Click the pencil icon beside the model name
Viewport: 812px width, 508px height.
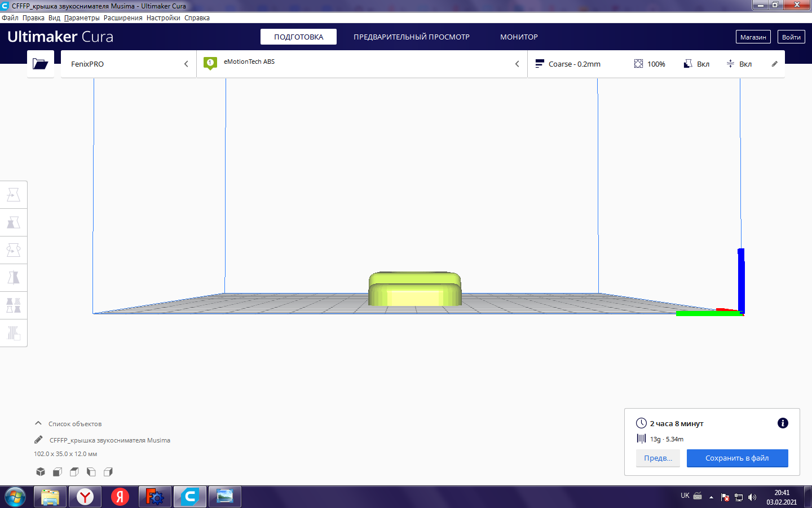click(x=38, y=440)
